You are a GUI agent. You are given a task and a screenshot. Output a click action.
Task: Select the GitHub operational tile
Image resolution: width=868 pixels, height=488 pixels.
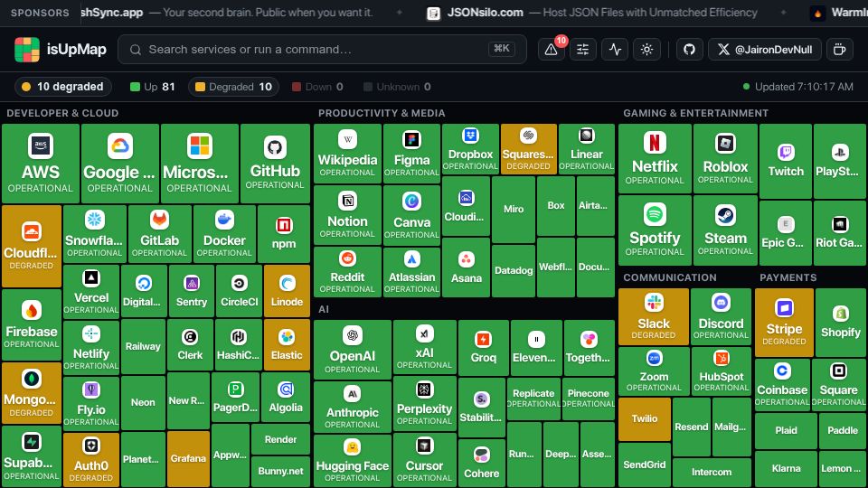[275, 164]
